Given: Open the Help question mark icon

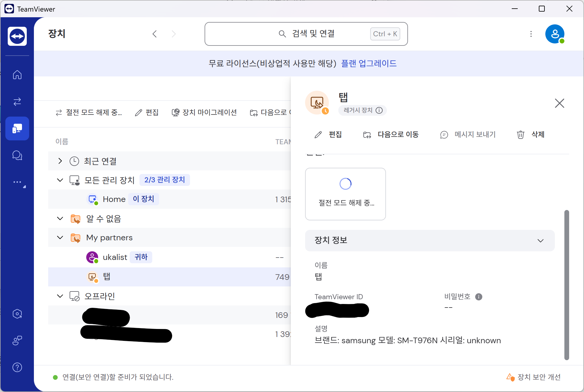Looking at the screenshot, I should click(x=17, y=367).
